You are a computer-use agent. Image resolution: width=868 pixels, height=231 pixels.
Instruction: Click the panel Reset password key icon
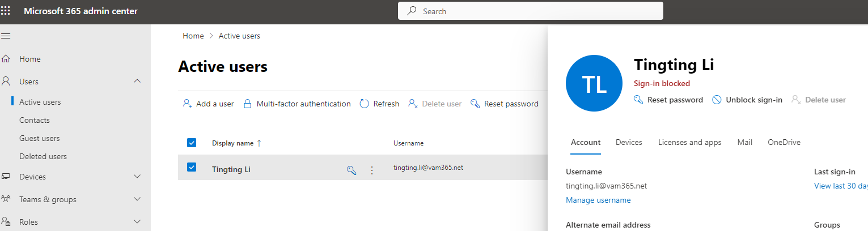638,100
